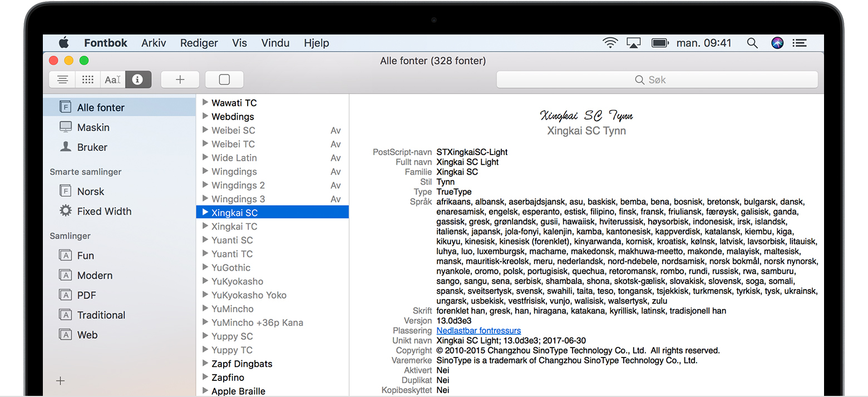Expand the Weibei SC font family
Viewport: 868px width, 397px height.
[205, 130]
